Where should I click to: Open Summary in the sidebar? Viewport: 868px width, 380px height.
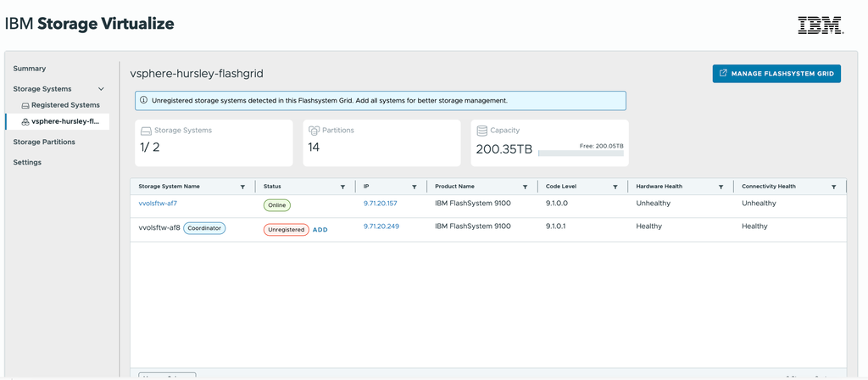pos(30,69)
